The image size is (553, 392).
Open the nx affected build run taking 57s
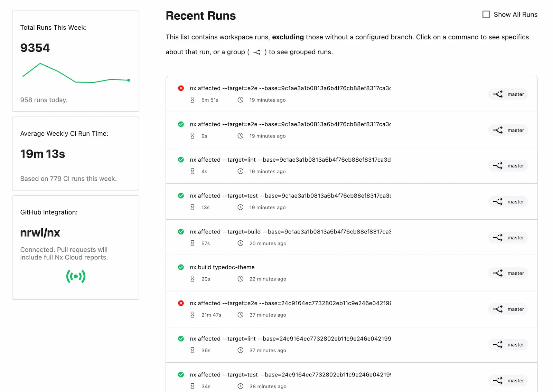(x=290, y=232)
